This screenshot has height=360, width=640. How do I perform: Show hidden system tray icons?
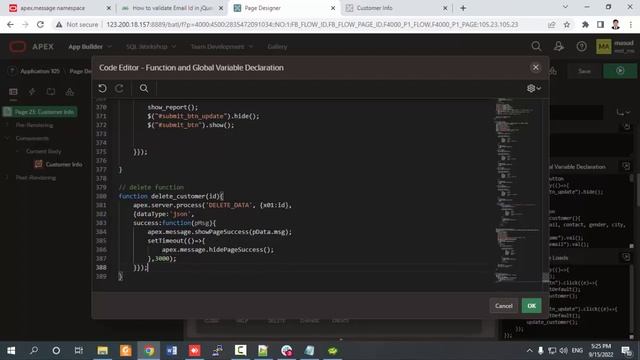point(529,350)
